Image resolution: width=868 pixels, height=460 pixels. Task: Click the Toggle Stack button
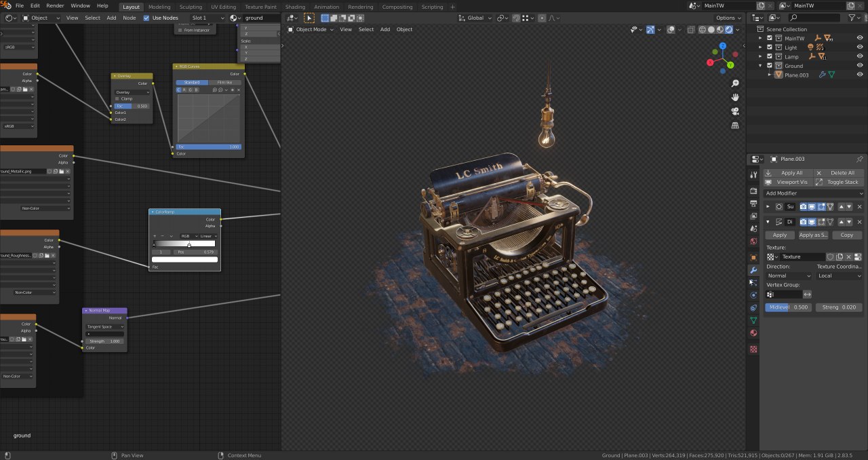pyautogui.click(x=839, y=182)
